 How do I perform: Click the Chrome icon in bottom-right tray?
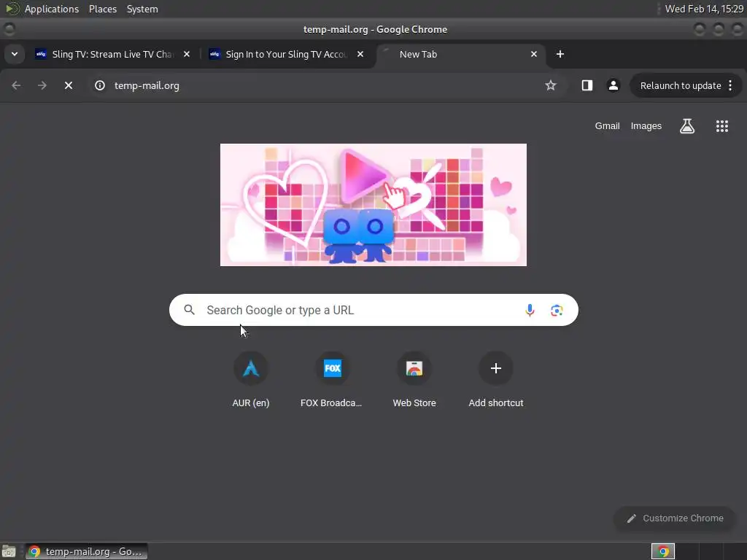tap(663, 551)
